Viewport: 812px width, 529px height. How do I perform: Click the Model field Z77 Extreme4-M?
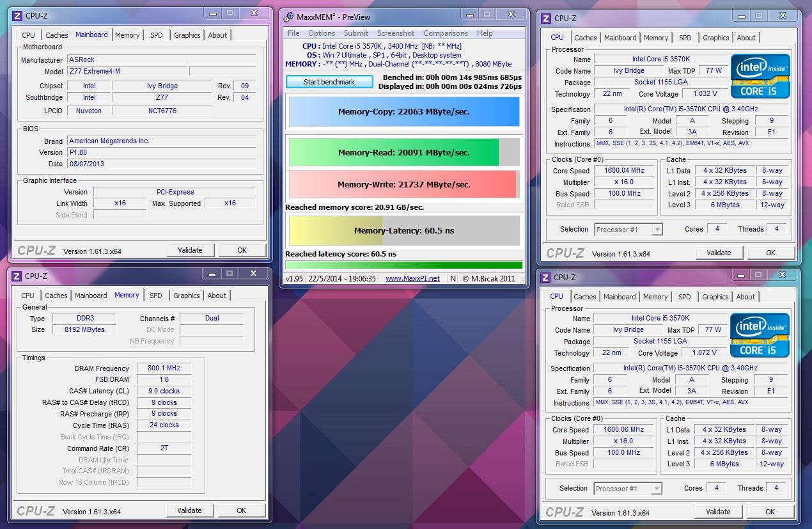click(x=127, y=71)
